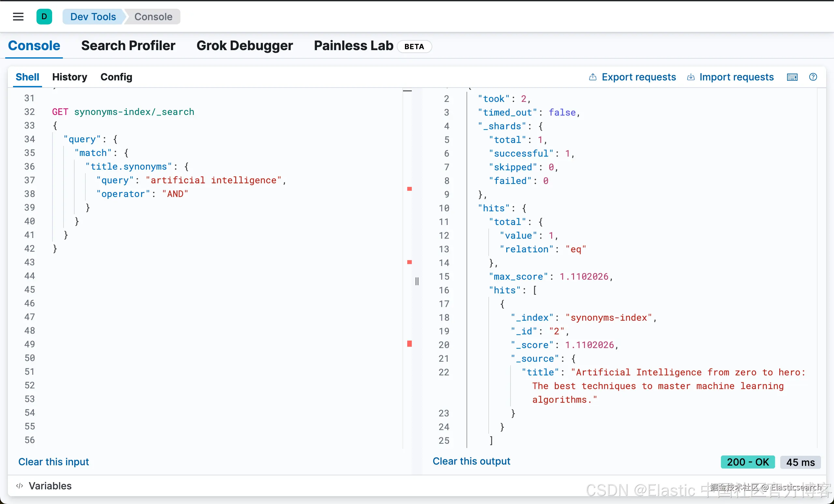Select the Config tab

pos(116,77)
